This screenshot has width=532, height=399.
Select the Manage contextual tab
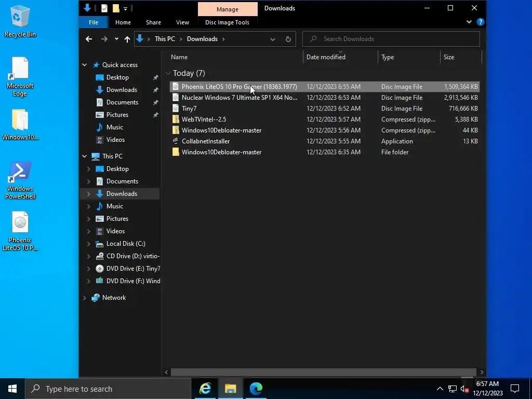pos(228,9)
